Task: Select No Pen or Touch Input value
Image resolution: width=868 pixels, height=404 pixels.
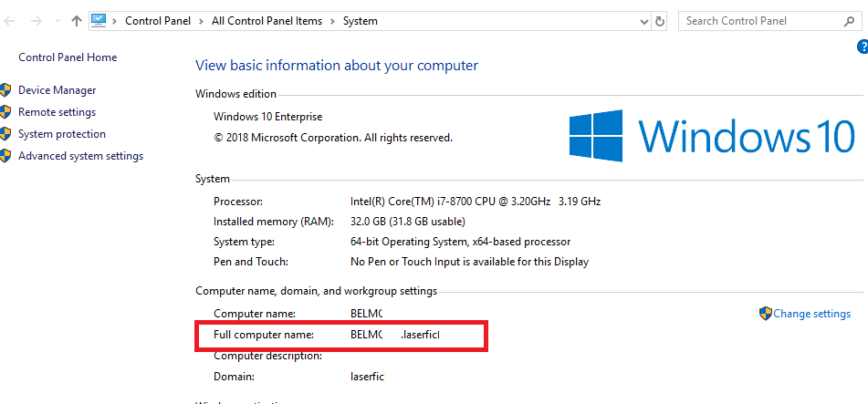Action: click(x=469, y=262)
